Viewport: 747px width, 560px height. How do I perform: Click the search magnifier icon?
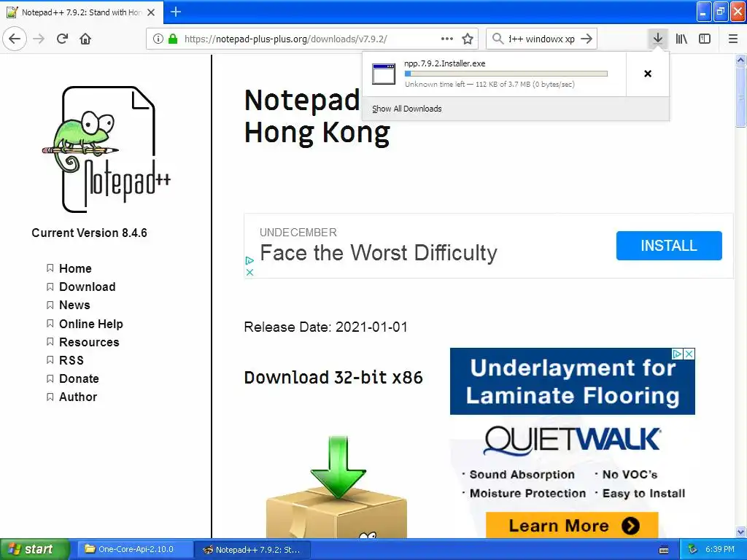498,39
